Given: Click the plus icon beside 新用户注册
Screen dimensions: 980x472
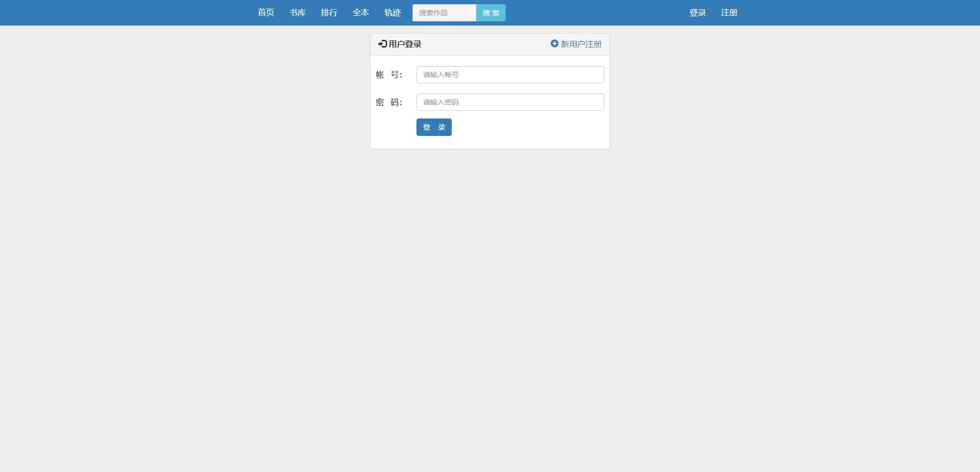Looking at the screenshot, I should [554, 44].
